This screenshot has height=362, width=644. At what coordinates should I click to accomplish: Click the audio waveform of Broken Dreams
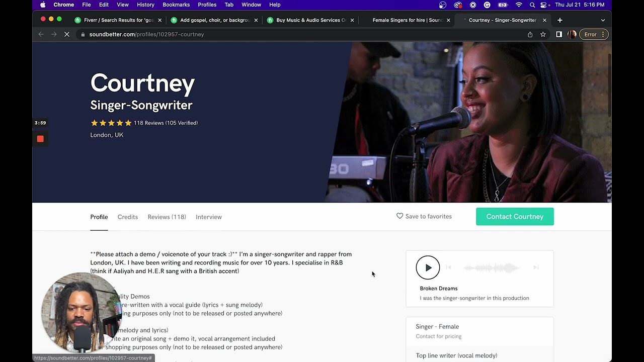click(x=492, y=268)
